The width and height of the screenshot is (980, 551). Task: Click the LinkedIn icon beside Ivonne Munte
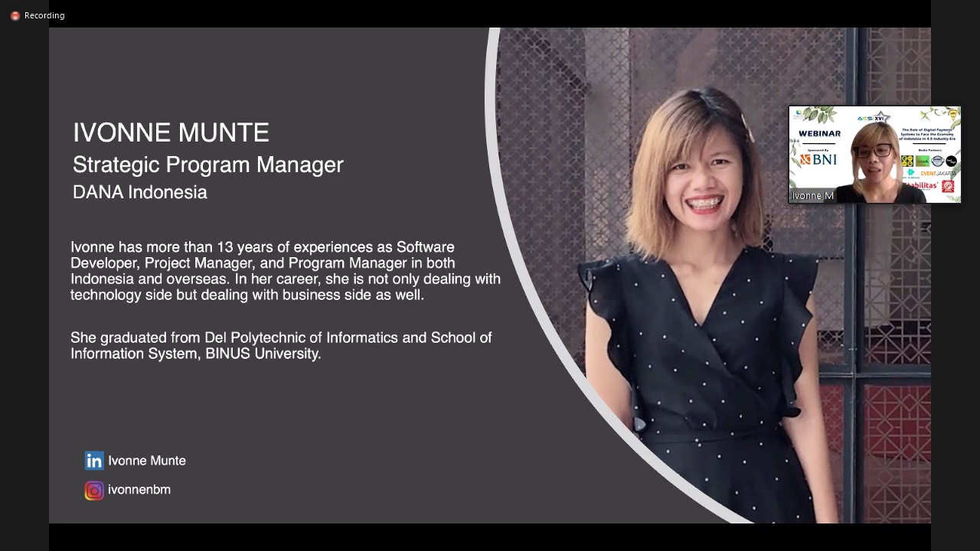tap(94, 461)
